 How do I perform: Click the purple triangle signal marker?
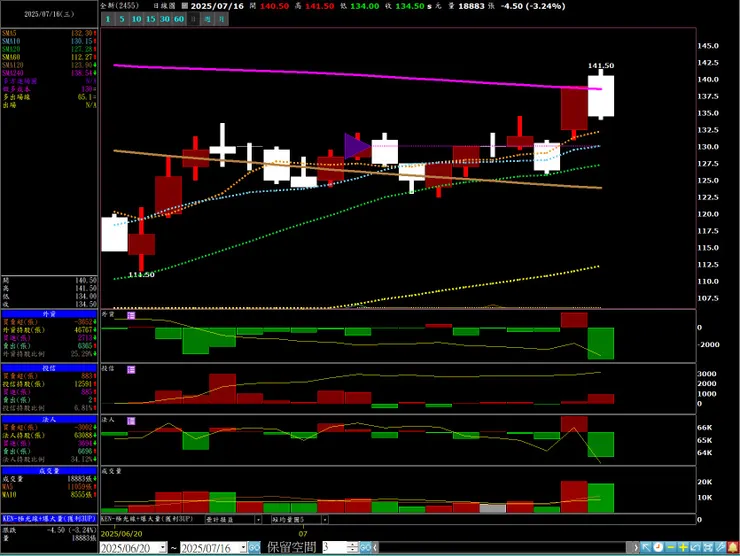pos(357,146)
